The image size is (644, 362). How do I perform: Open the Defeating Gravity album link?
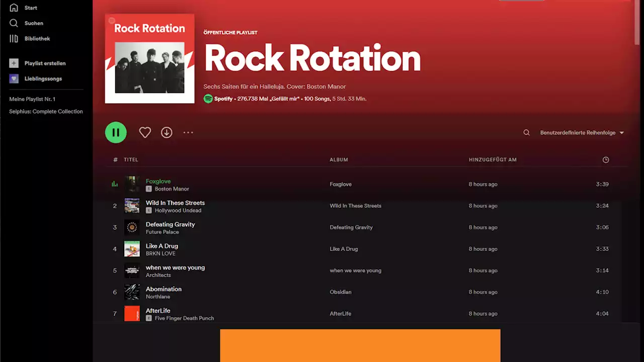351,228
